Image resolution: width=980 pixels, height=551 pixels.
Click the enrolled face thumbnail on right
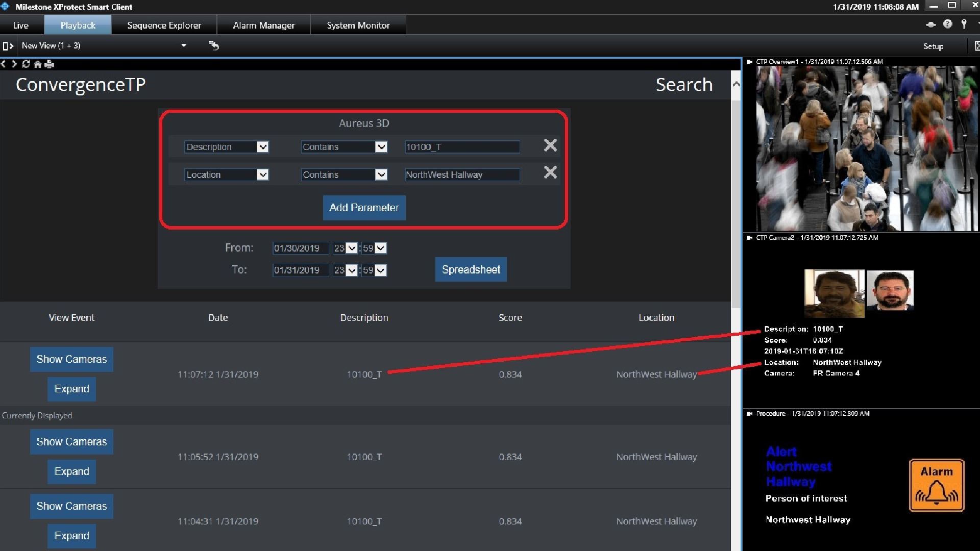(x=890, y=290)
